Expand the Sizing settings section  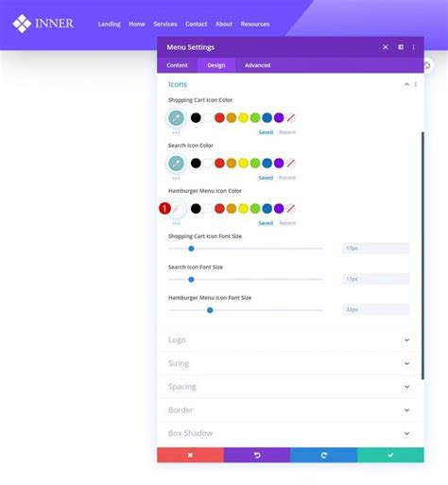coord(290,363)
